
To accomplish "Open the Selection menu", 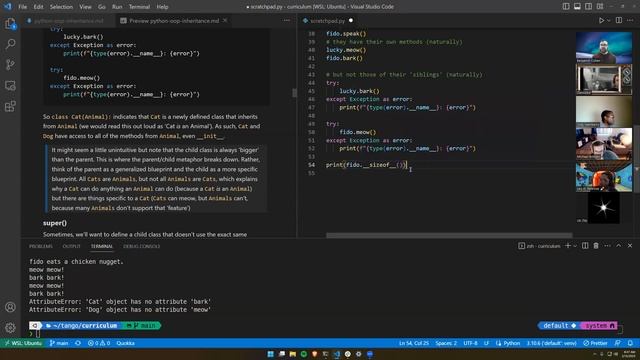I will coord(61,7).
